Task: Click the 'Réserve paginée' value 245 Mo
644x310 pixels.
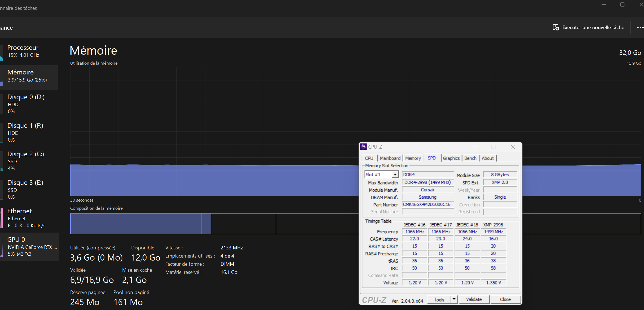Action: click(x=85, y=302)
